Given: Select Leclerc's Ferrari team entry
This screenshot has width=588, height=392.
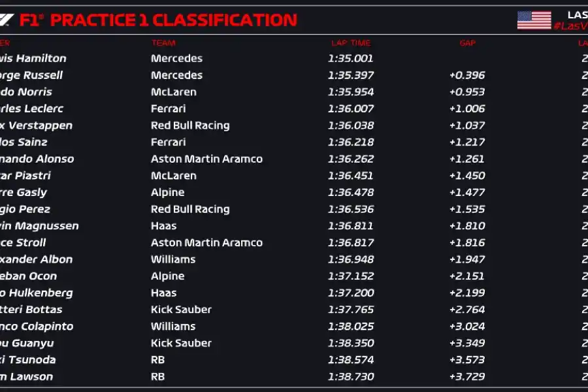Looking at the screenshot, I should point(168,108).
